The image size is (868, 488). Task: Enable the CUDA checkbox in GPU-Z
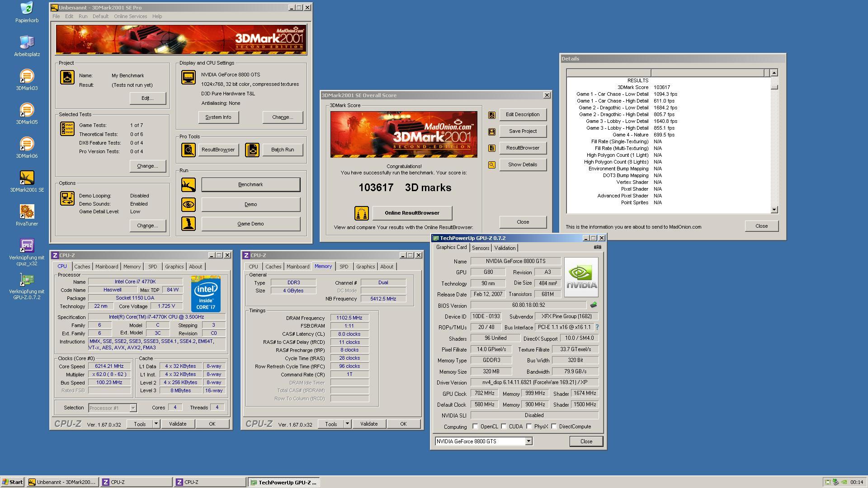pyautogui.click(x=504, y=426)
